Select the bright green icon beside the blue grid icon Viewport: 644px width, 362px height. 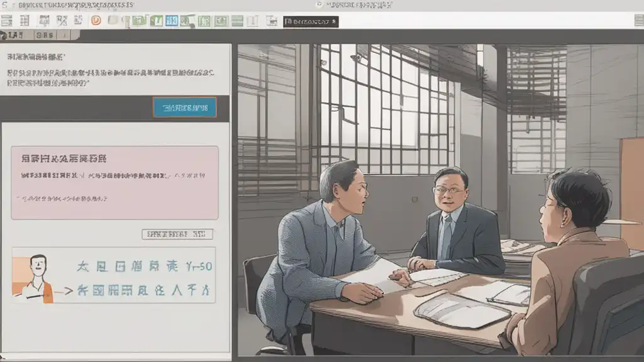[x=156, y=21]
